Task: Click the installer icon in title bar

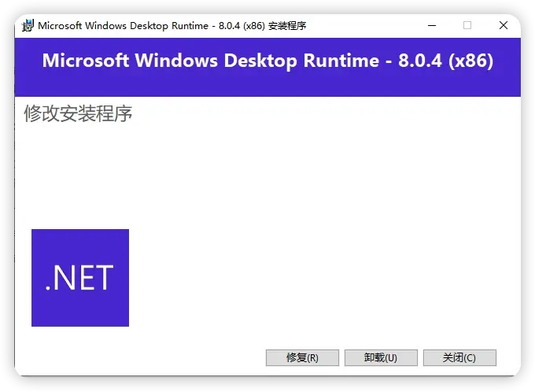Action: point(28,26)
